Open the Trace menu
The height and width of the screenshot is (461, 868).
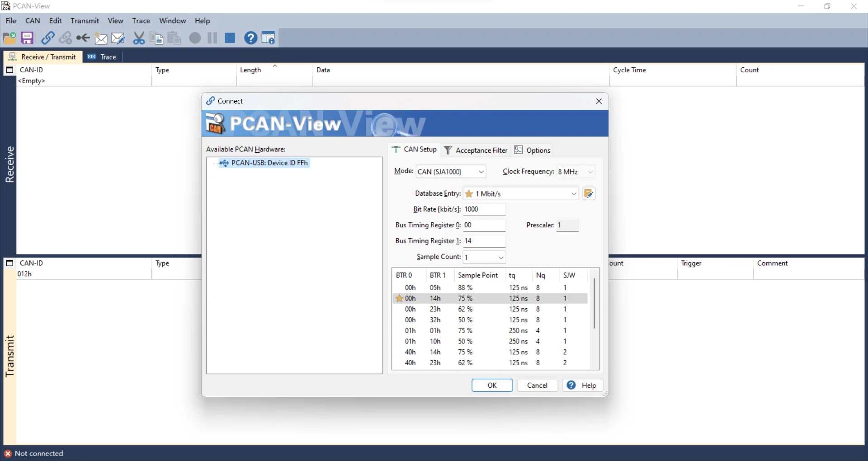coord(141,21)
